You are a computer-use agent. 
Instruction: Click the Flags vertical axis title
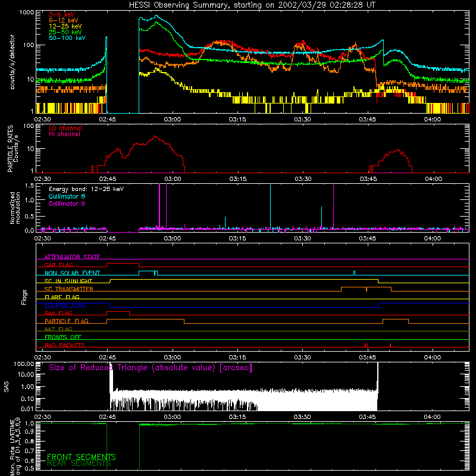[24, 297]
